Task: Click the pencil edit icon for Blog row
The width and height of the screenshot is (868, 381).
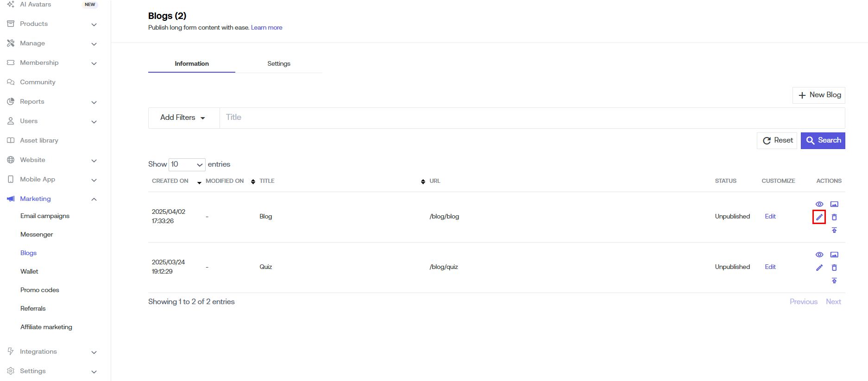Action: tap(819, 217)
